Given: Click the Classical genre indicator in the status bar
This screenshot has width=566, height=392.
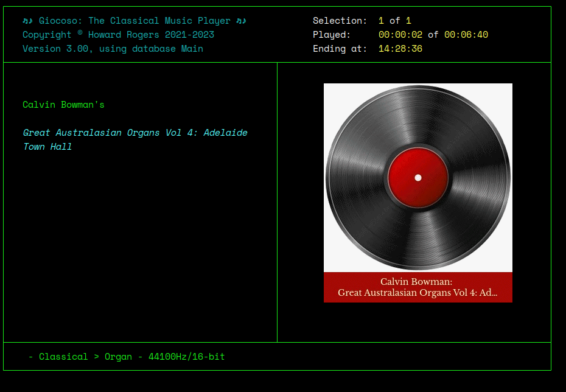Looking at the screenshot, I should point(63,357).
